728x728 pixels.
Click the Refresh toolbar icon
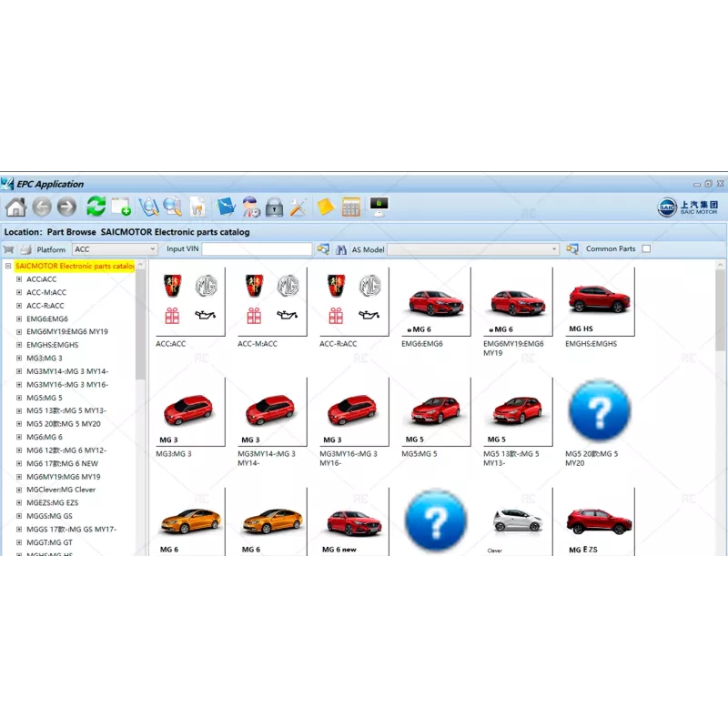pyautogui.click(x=96, y=207)
